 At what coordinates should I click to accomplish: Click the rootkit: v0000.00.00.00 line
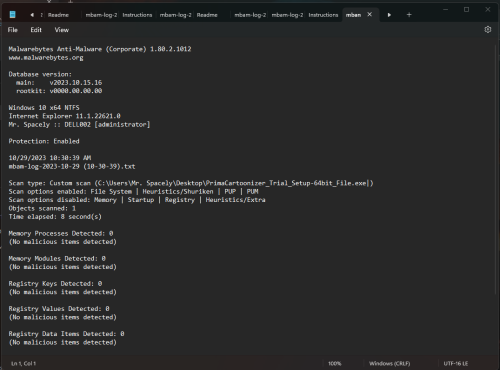[x=59, y=91]
